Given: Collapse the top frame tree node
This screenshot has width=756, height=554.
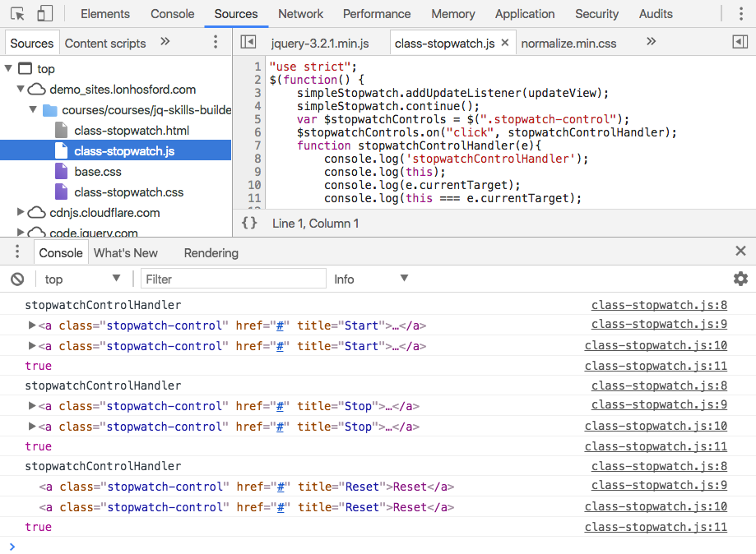Looking at the screenshot, I should pyautogui.click(x=8, y=68).
